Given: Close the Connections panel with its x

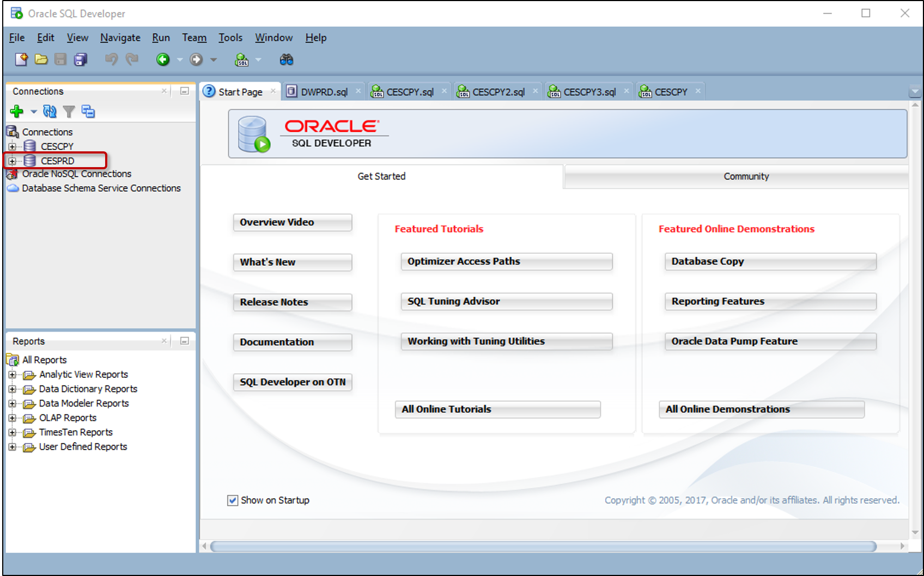Looking at the screenshot, I should click(164, 91).
